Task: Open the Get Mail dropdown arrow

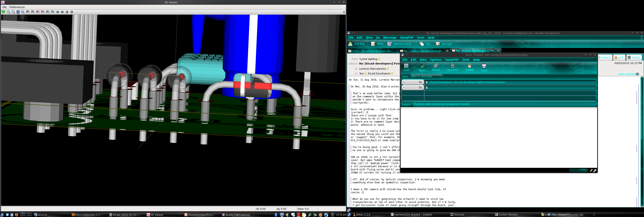Action: 368,44
